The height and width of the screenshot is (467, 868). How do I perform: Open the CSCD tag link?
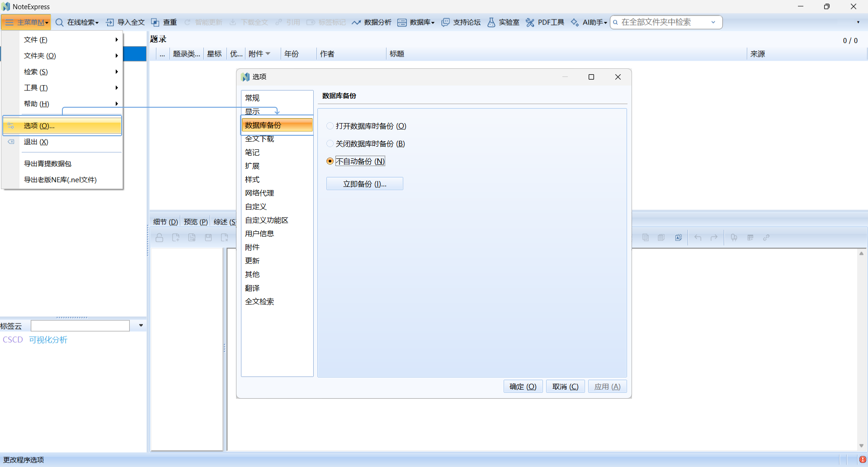point(13,340)
